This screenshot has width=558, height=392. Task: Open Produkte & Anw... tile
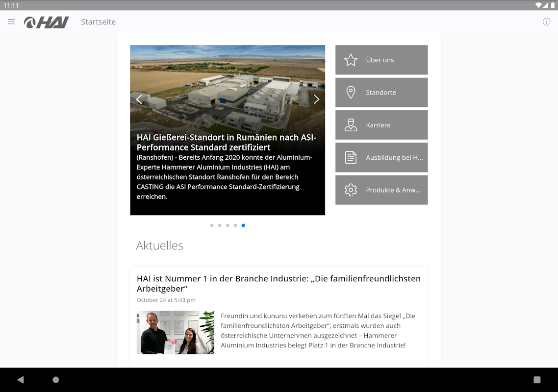[381, 190]
